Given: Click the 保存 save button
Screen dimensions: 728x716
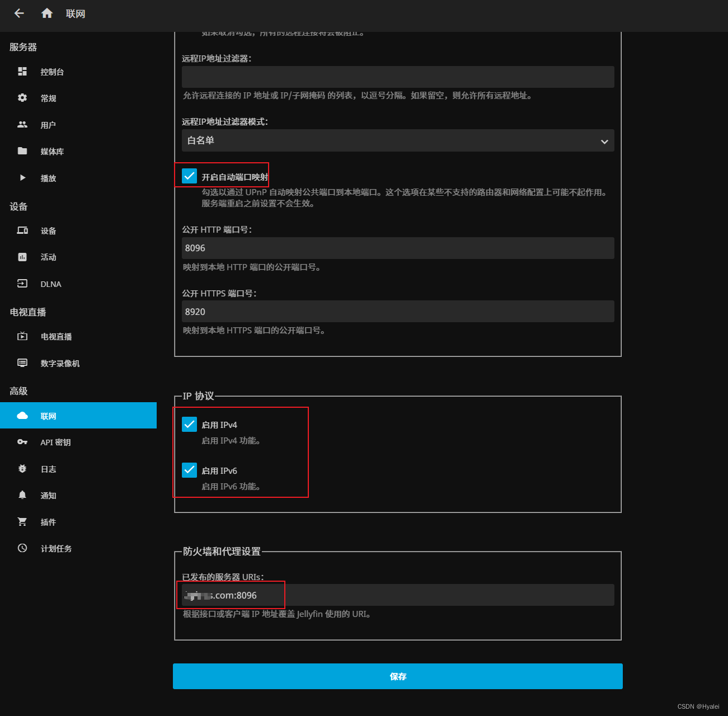Looking at the screenshot, I should tap(398, 676).
